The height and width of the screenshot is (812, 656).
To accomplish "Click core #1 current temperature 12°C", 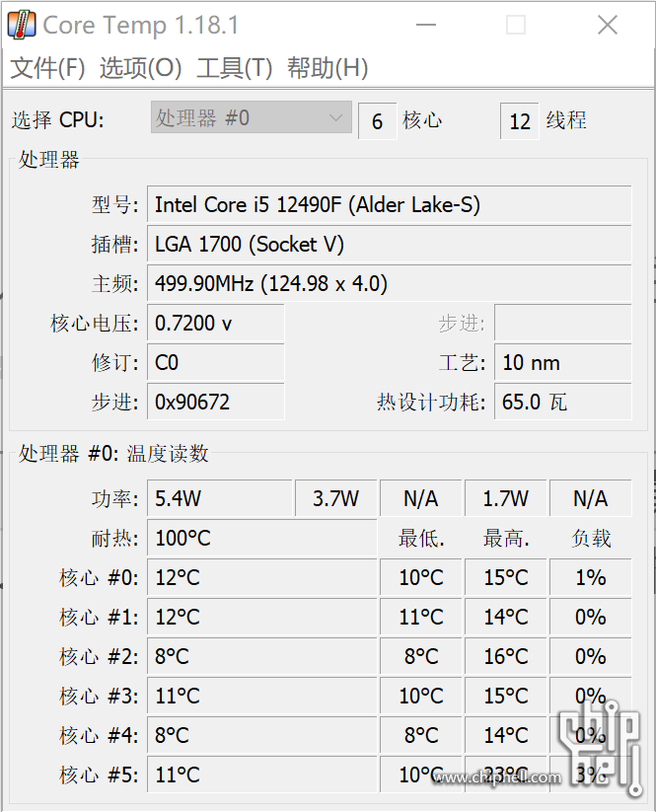I will tap(262, 617).
